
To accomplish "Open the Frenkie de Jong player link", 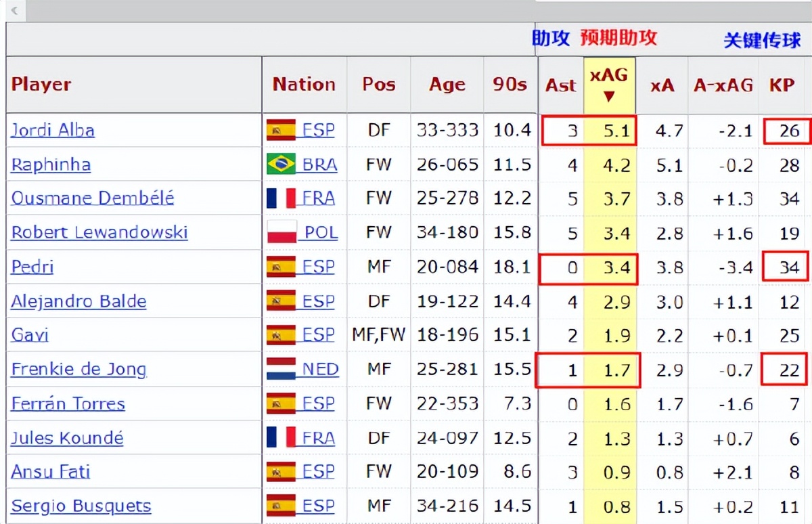I will [x=78, y=370].
